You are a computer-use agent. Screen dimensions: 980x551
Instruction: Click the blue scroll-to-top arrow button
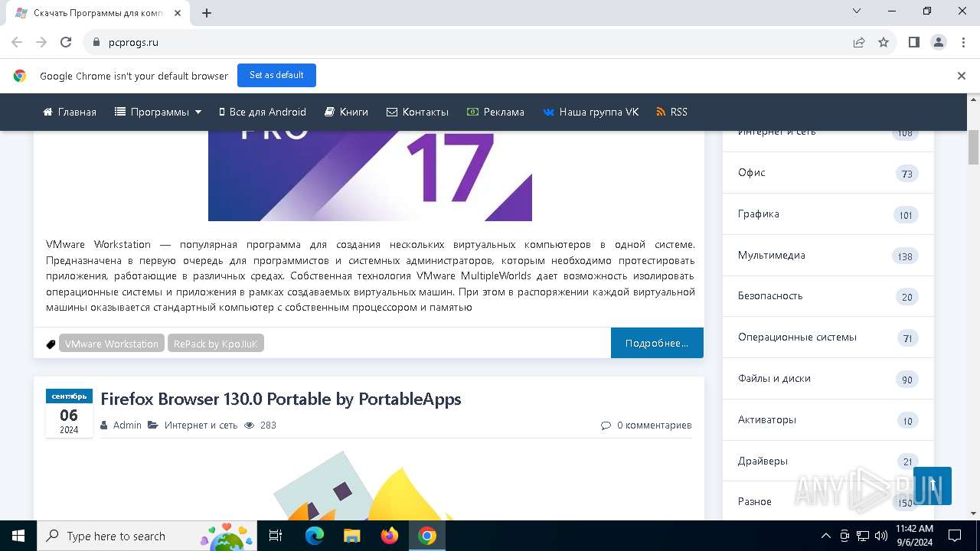[933, 486]
